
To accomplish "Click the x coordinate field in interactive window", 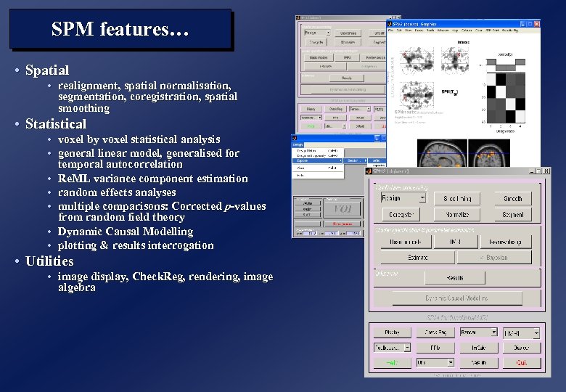I will (x=310, y=234).
